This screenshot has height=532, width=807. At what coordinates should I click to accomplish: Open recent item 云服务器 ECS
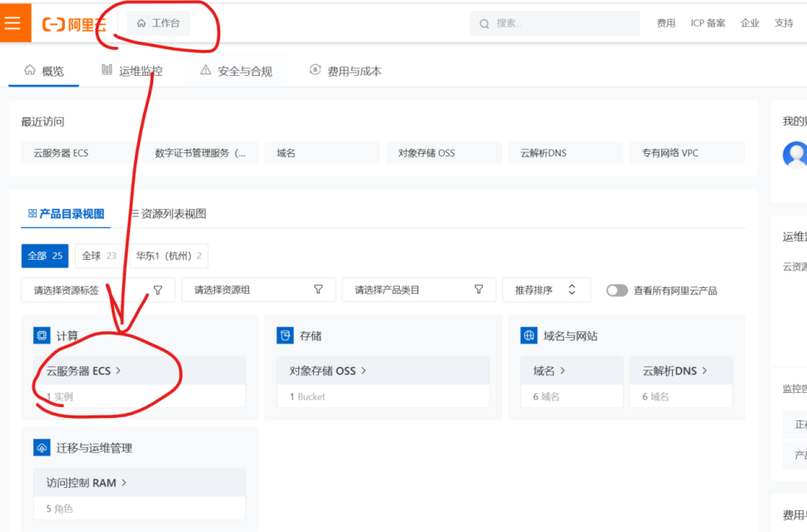(79, 153)
